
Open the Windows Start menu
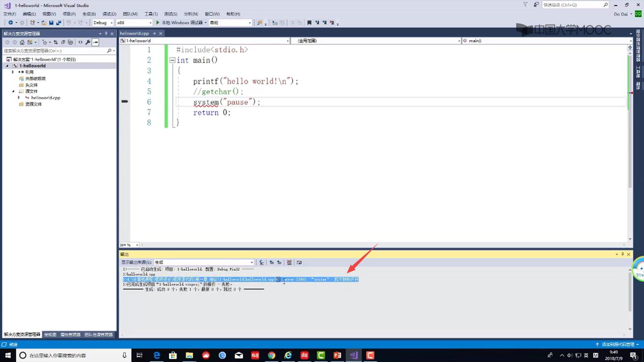point(8,355)
